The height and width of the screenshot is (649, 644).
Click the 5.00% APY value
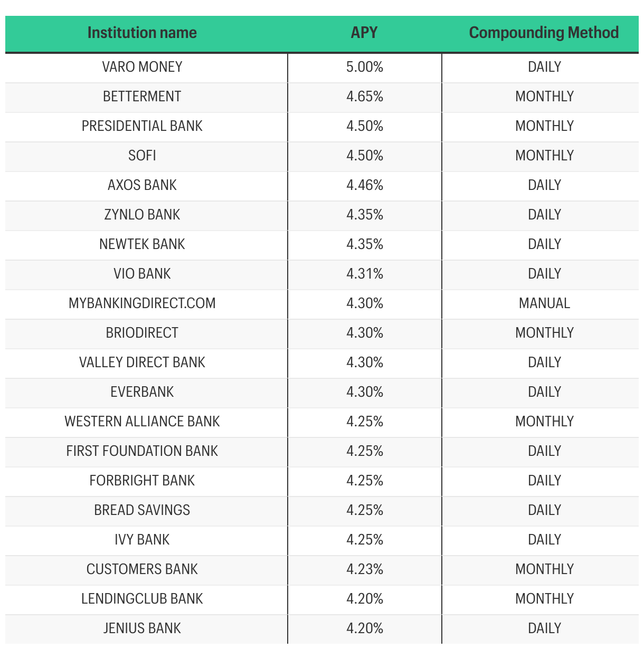[365, 67]
